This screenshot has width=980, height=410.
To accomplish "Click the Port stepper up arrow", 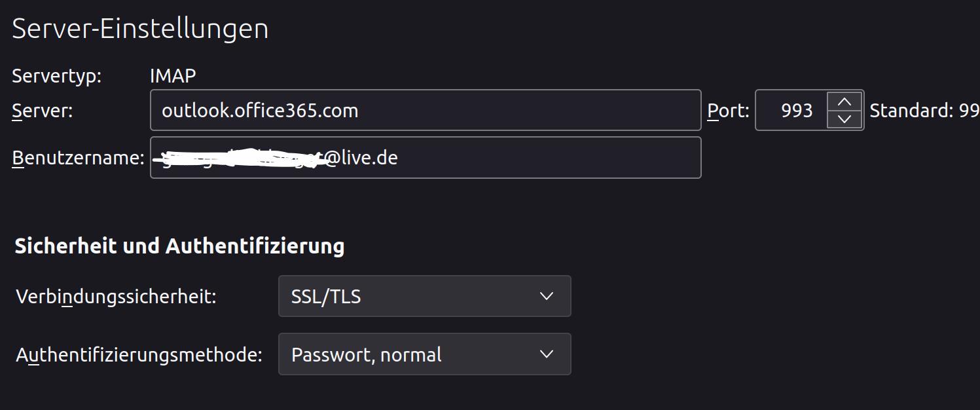I will 844,102.
